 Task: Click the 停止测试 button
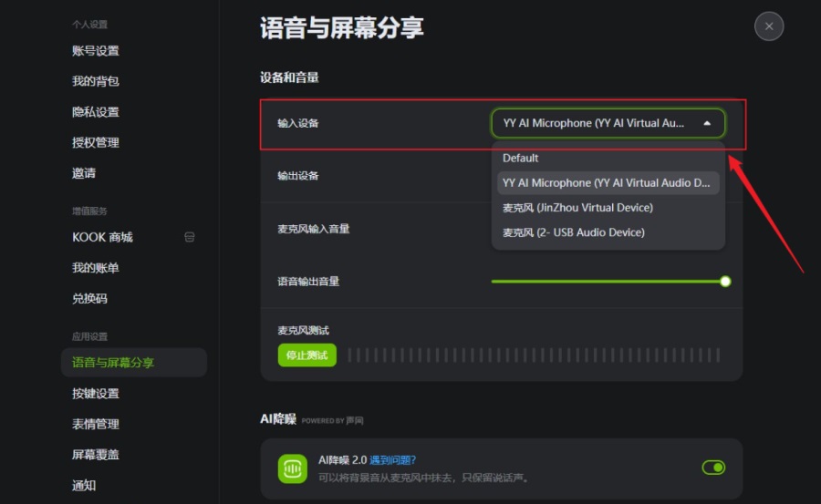pos(307,355)
